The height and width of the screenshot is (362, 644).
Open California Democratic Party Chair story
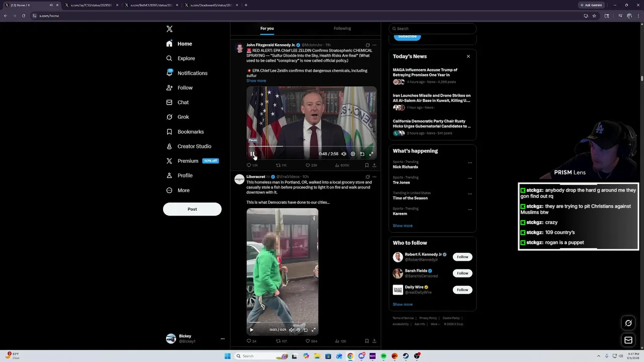(x=432, y=127)
